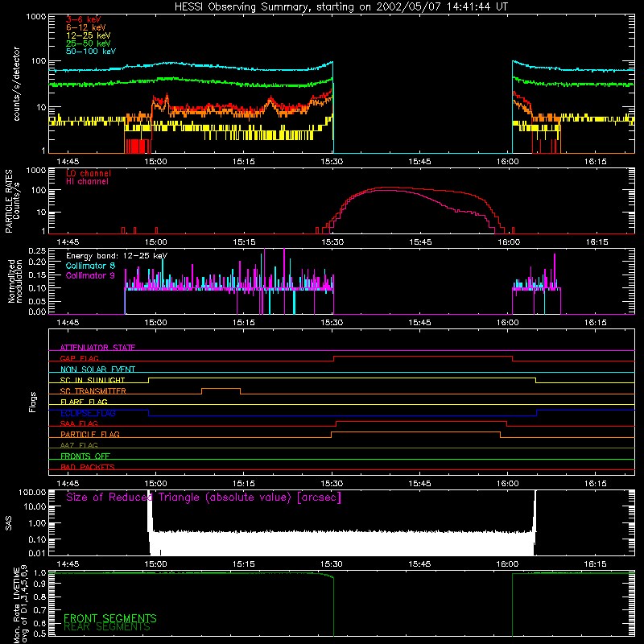Click the 0.25 modulation axis tick value
The image size is (644, 644).
click(37, 251)
